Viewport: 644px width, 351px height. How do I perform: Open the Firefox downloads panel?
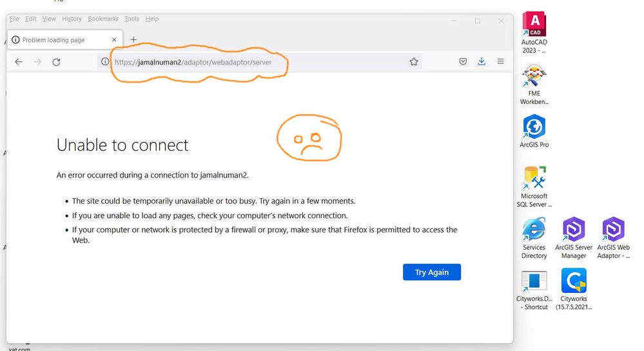[x=482, y=62]
